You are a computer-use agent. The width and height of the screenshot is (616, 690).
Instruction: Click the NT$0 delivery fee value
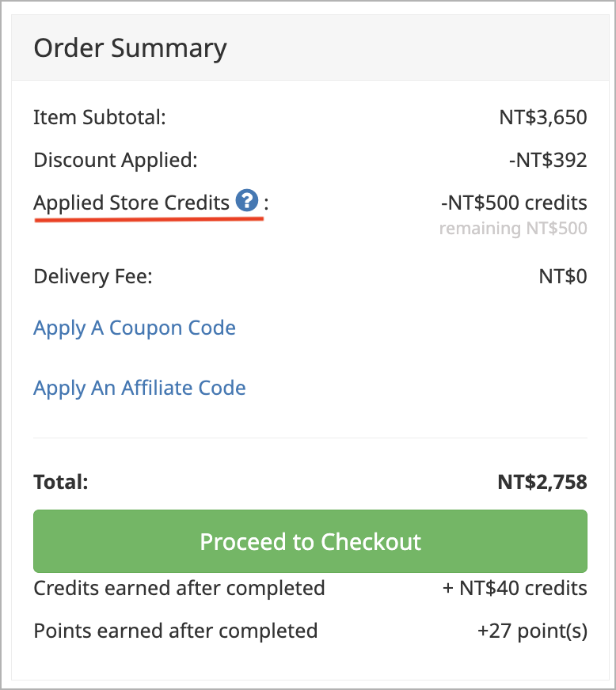[x=563, y=277]
